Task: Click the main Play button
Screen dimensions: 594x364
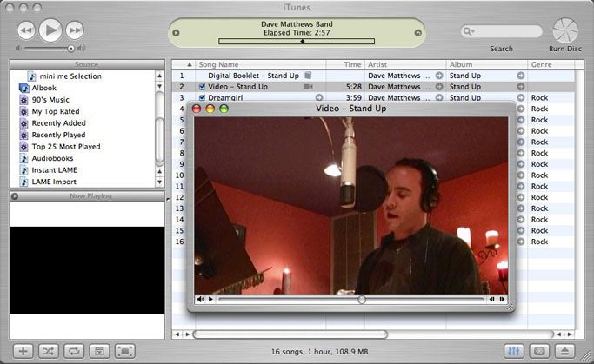Action: click(x=50, y=30)
